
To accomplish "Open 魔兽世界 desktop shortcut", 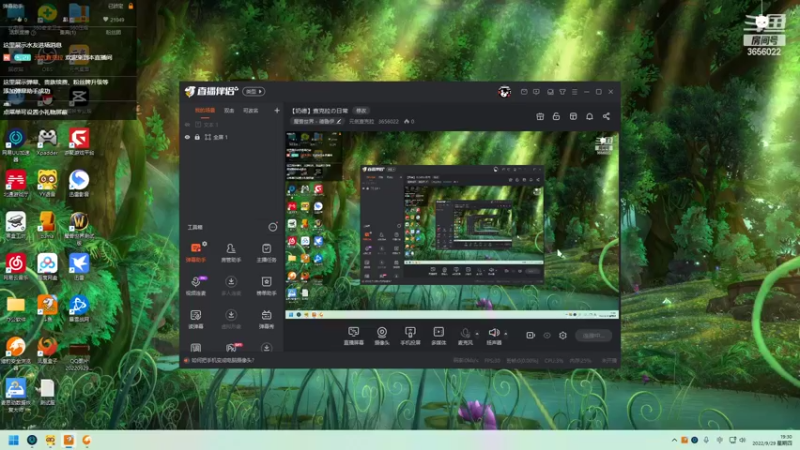I will point(79,228).
